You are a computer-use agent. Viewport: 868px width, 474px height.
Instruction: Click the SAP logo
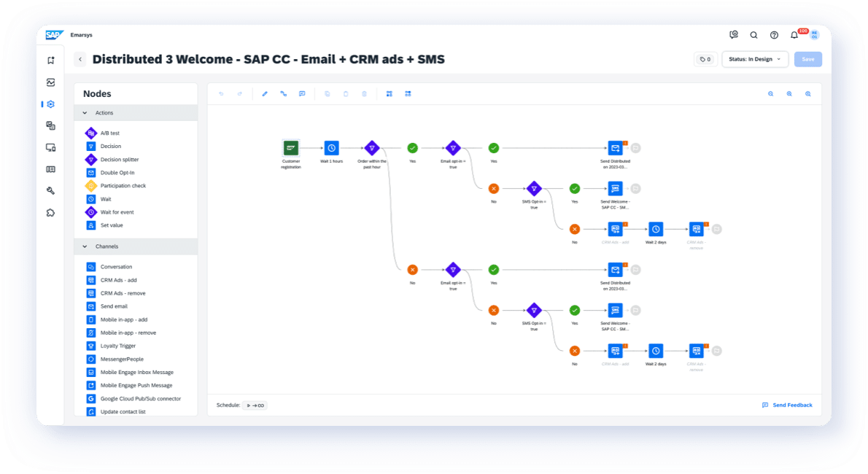(54, 35)
